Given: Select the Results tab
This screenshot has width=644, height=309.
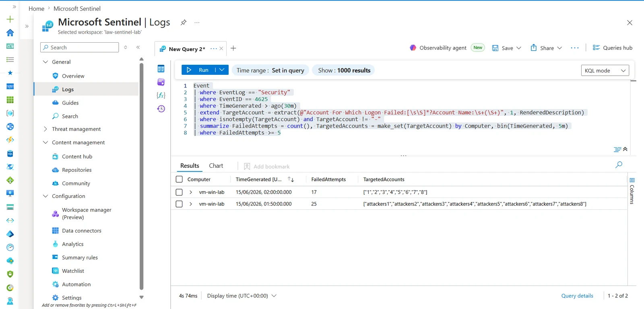Looking at the screenshot, I should [190, 166].
